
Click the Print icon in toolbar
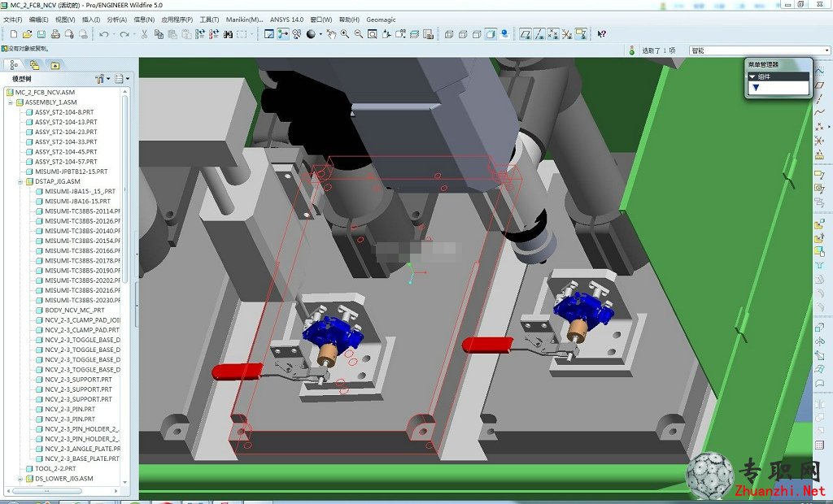point(55,34)
